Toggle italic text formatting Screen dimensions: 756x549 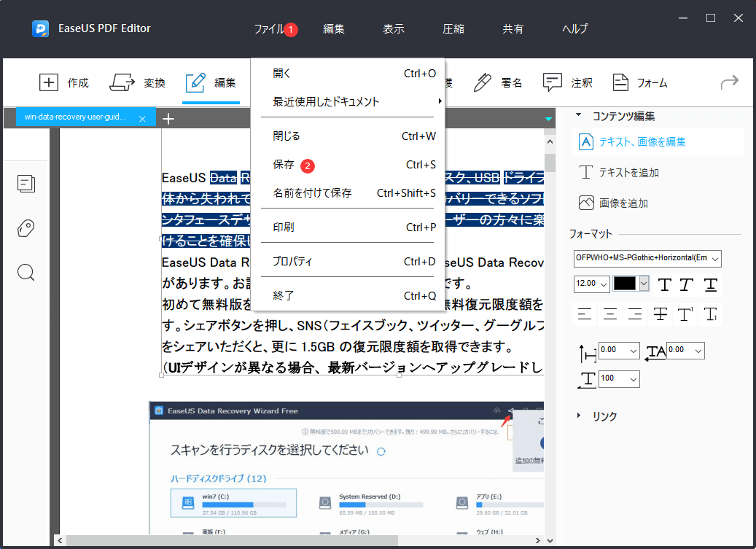[687, 284]
